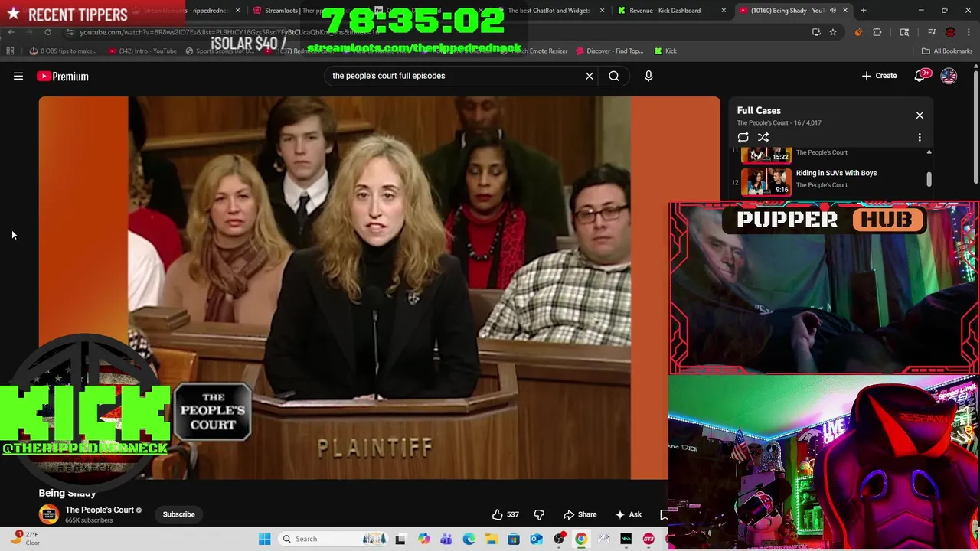Open Task View on the taskbar
Viewport: 980px width, 551px height.
tap(400, 539)
